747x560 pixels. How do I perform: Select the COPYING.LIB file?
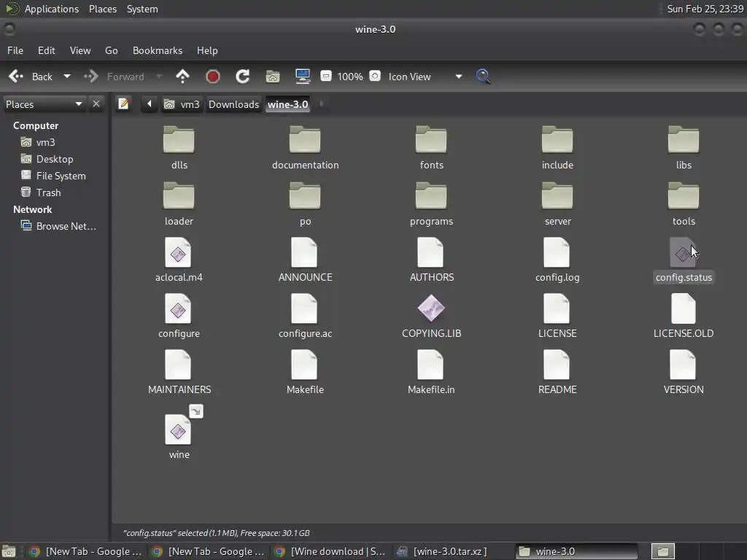click(x=431, y=316)
